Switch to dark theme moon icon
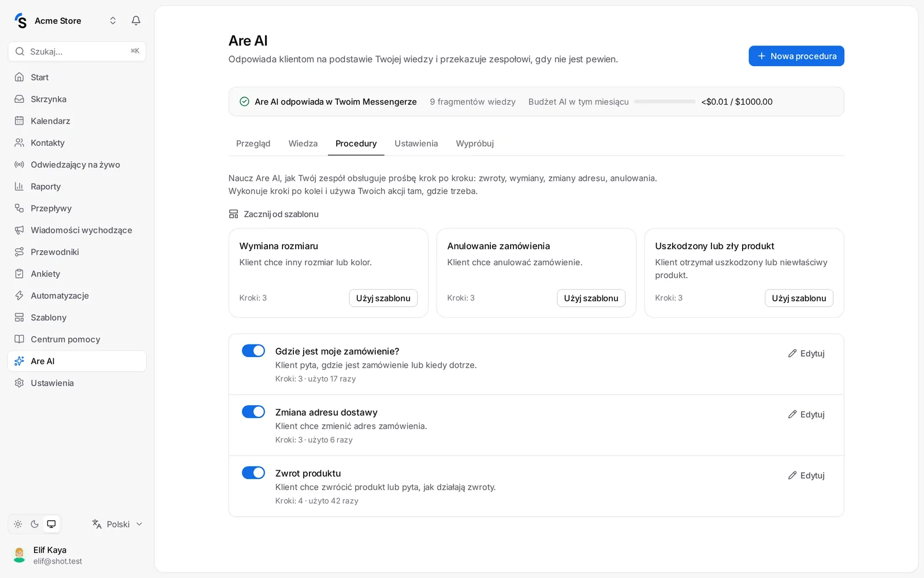924x578 pixels. tap(35, 524)
